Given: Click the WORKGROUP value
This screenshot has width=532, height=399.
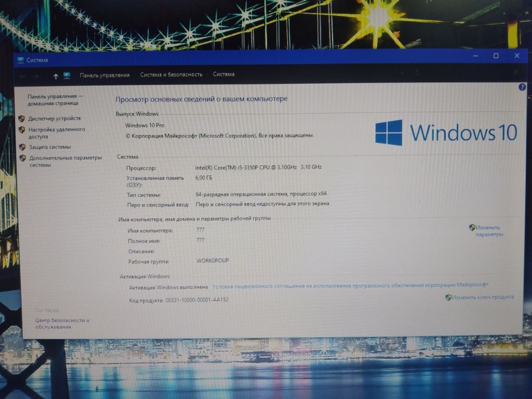Looking at the screenshot, I should [x=212, y=260].
